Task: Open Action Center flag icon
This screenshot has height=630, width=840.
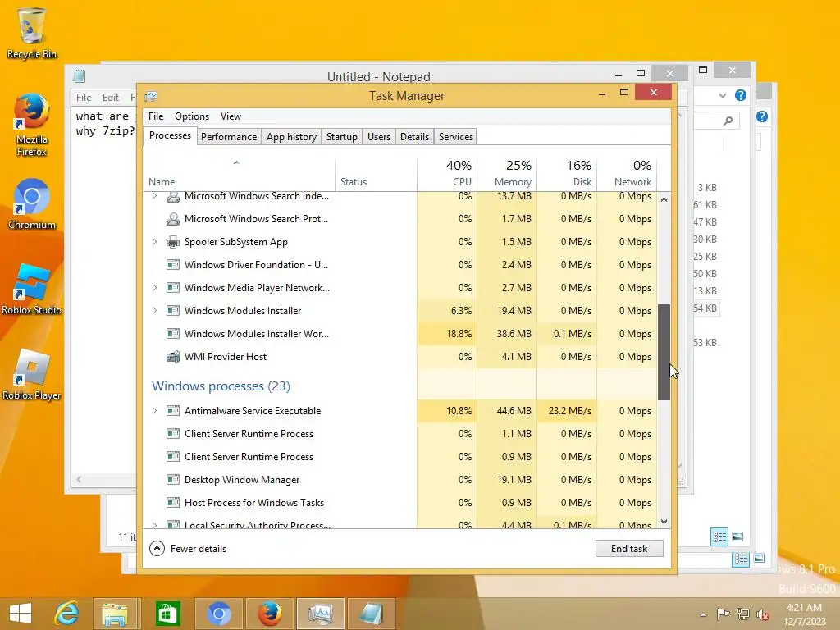Action: tap(723, 614)
